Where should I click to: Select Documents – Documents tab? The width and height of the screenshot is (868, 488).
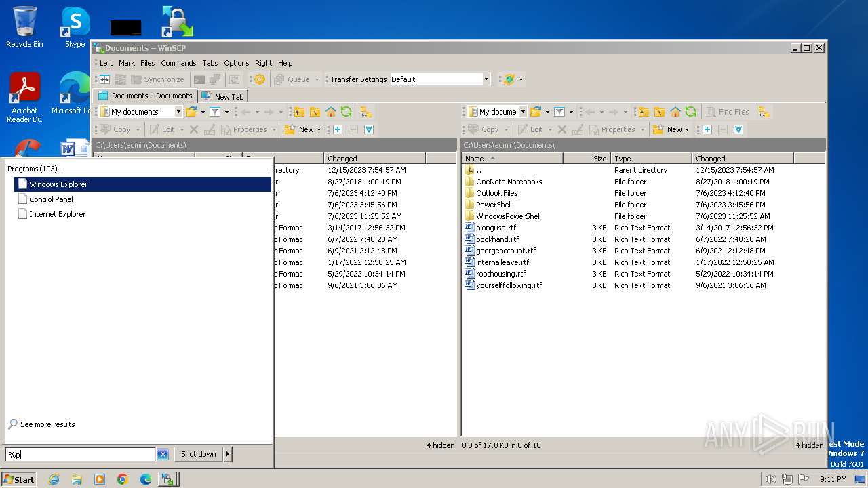coord(146,96)
